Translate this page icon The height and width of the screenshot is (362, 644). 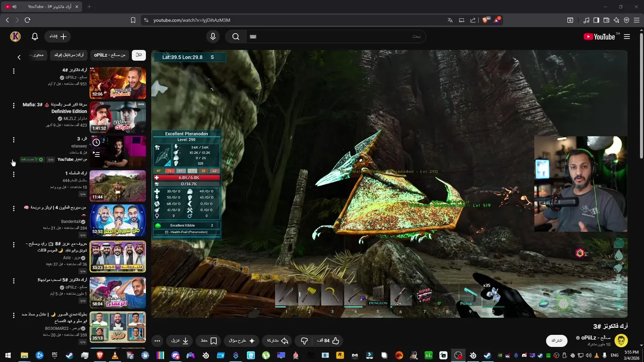[450, 20]
